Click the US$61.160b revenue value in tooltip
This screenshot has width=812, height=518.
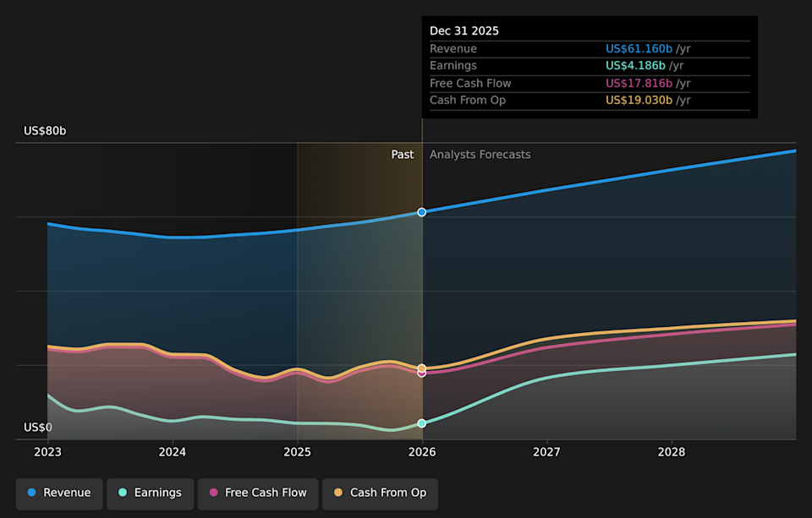coord(639,49)
